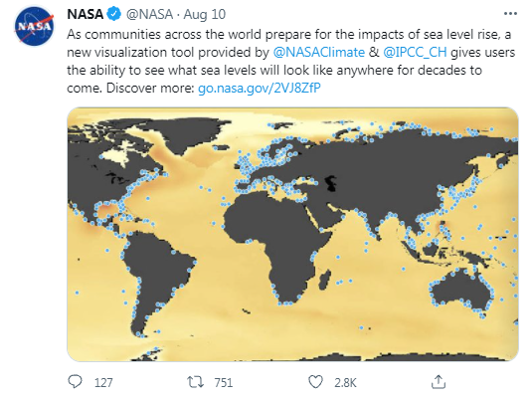Open the Aug 10 tweet timestamp
Image resolution: width=532 pixels, height=401 pixels.
coord(204,15)
